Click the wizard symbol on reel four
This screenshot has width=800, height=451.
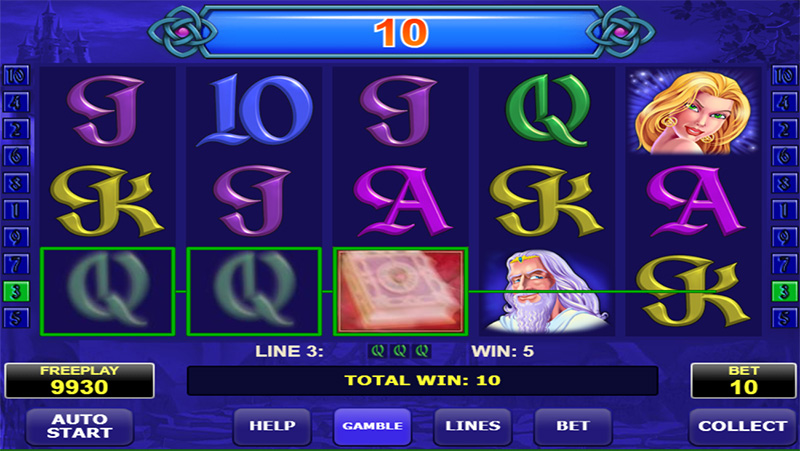(x=547, y=292)
